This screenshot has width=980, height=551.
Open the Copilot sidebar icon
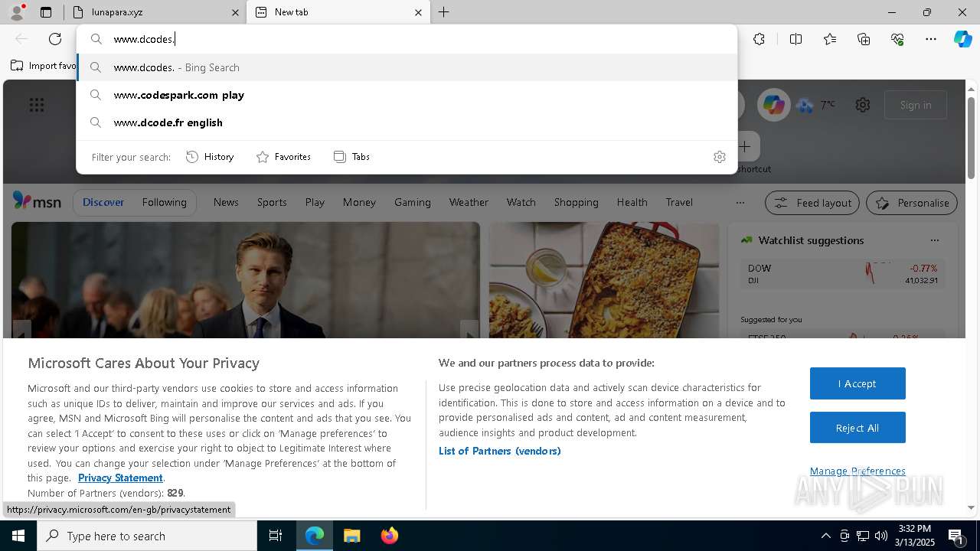point(962,39)
